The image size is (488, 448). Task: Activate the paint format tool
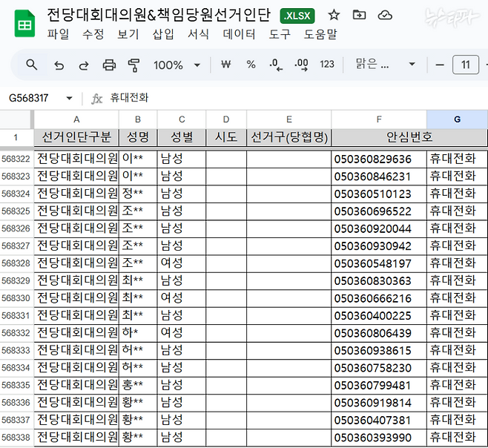[x=133, y=65]
